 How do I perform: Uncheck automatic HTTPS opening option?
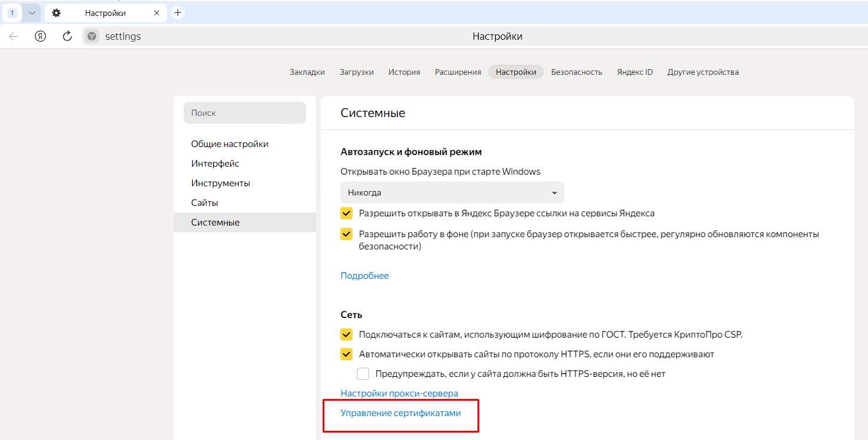pyautogui.click(x=346, y=354)
